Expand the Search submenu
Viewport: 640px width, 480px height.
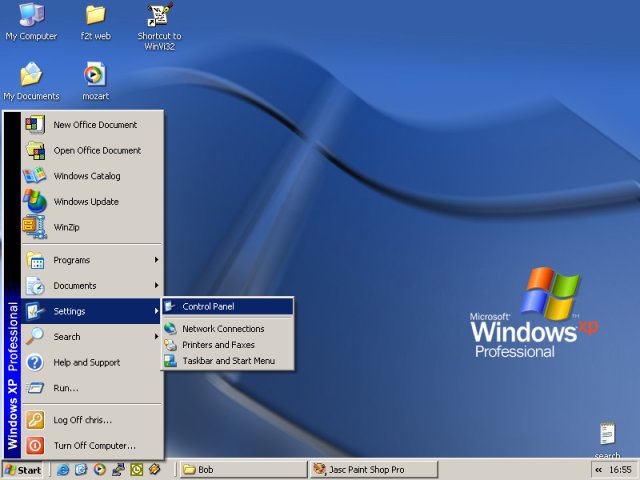tap(92, 337)
